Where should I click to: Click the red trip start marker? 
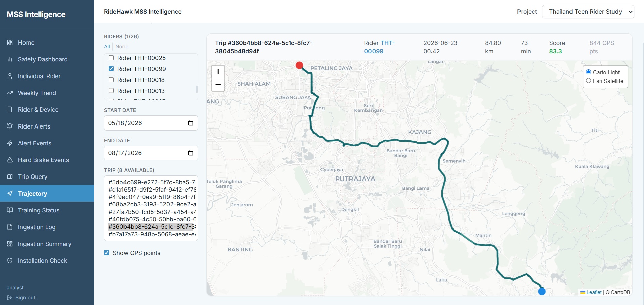pos(299,65)
